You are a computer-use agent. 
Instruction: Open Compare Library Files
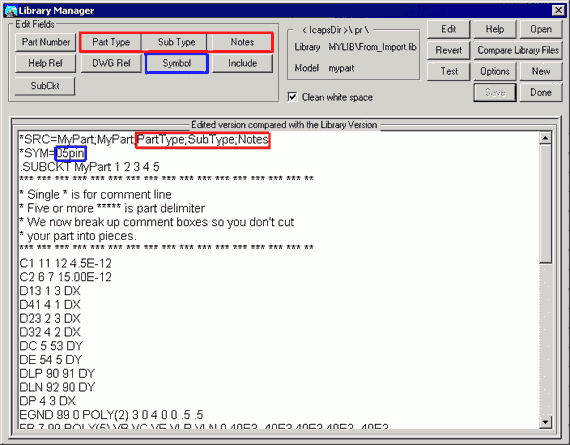pos(518,50)
